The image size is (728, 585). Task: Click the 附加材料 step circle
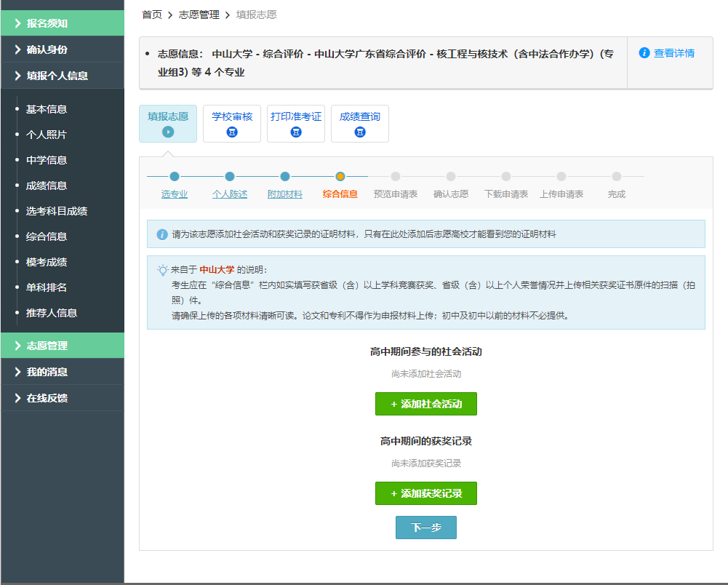coord(285,177)
